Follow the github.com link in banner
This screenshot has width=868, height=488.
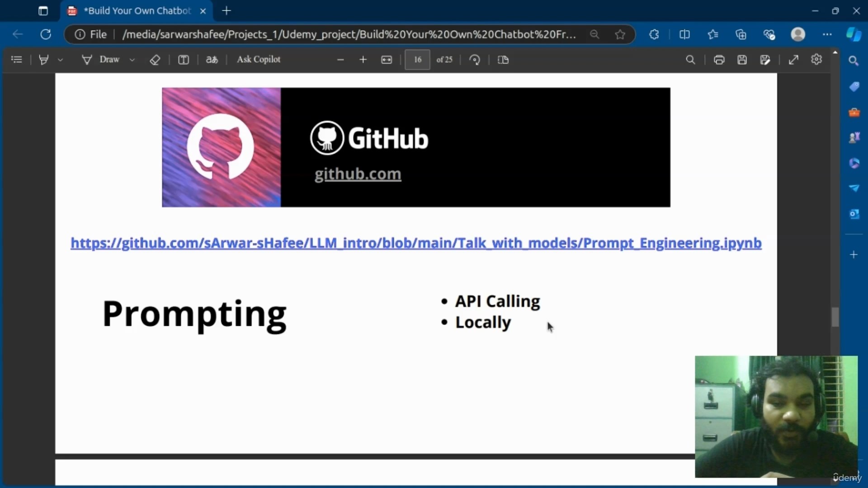358,174
